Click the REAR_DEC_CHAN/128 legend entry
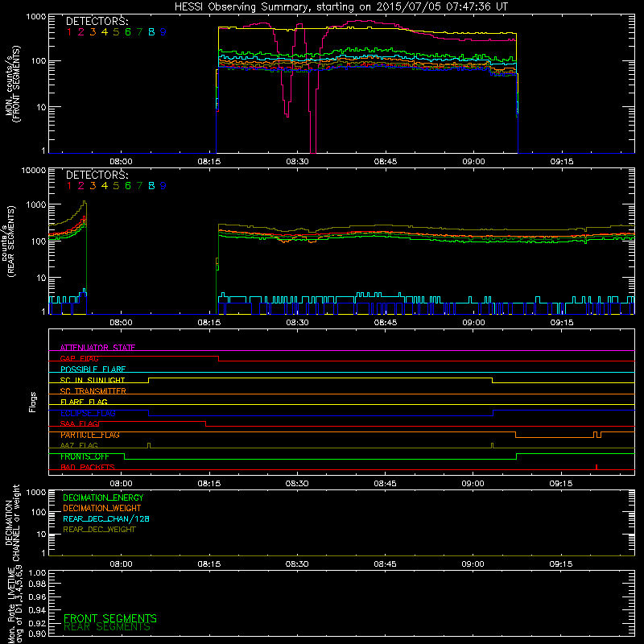The image size is (644, 644). click(106, 519)
